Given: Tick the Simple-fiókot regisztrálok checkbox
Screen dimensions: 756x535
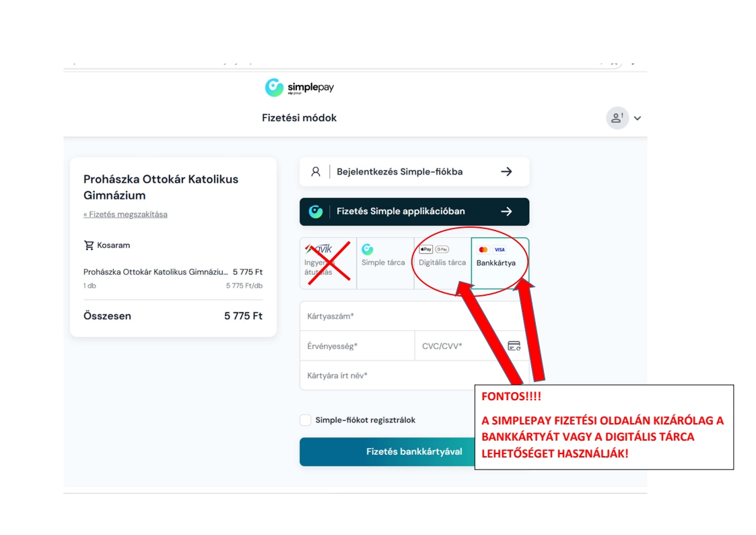Looking at the screenshot, I should point(305,420).
